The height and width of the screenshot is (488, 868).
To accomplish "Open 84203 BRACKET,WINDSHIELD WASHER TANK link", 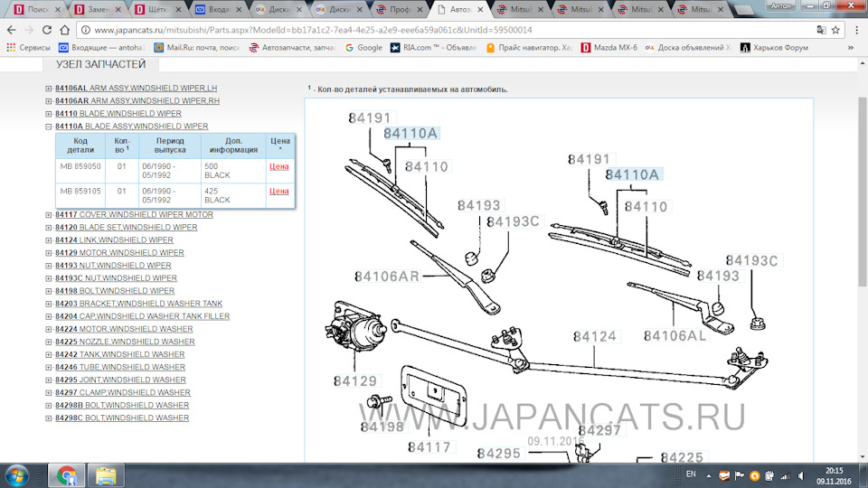I will [138, 304].
